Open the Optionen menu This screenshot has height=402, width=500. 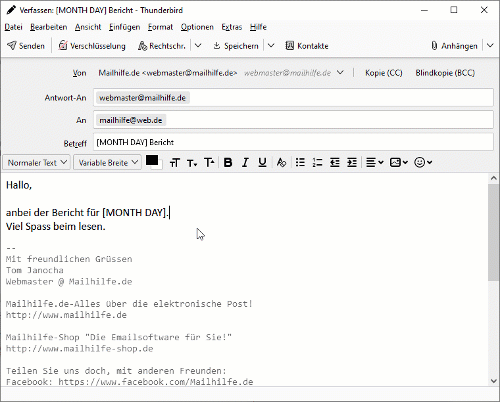point(197,27)
